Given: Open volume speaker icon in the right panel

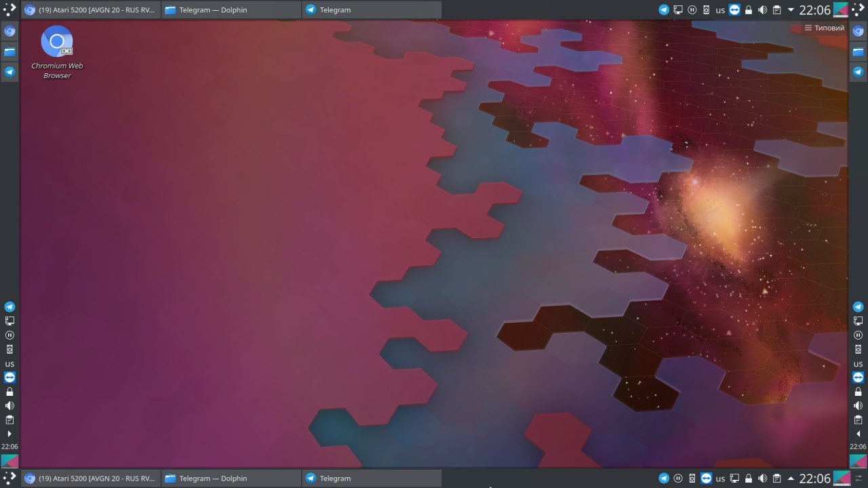Looking at the screenshot, I should pyautogui.click(x=858, y=406).
